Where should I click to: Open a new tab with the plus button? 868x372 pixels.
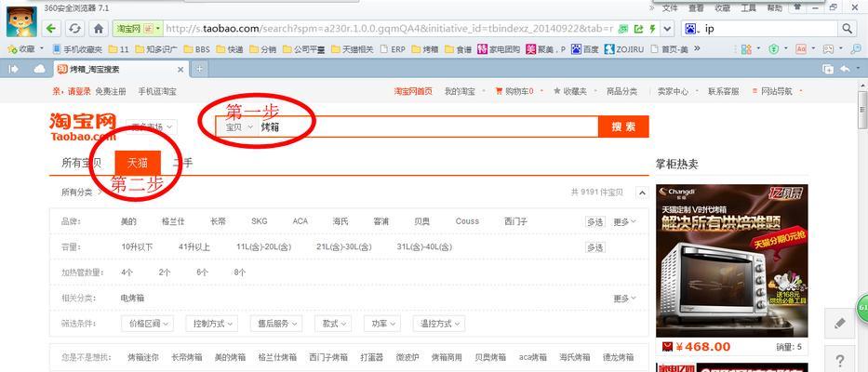click(x=199, y=69)
